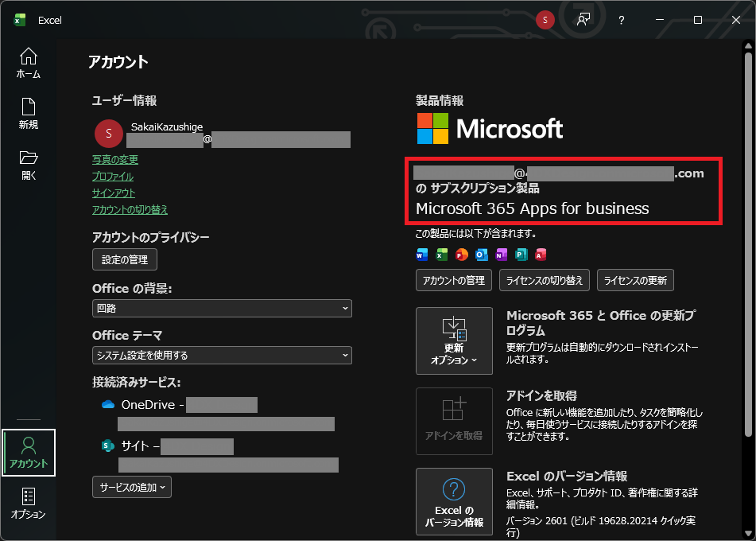Screen dimensions: 756x541
Task: Click the Outlook app icon
Action: [481, 255]
